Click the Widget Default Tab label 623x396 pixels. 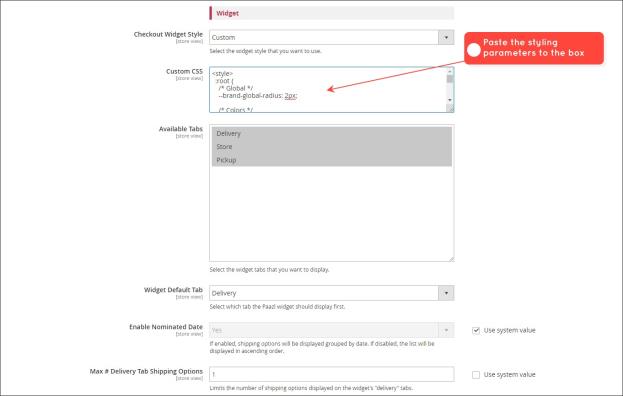173,290
